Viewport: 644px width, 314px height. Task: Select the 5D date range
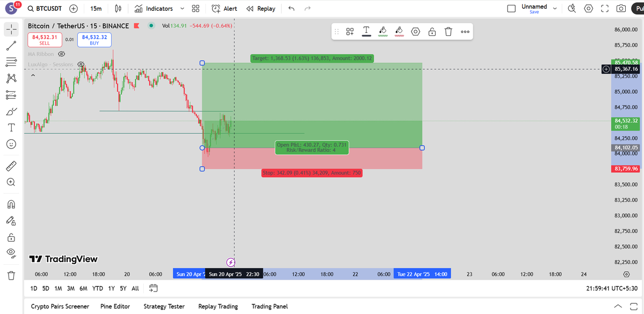click(46, 288)
